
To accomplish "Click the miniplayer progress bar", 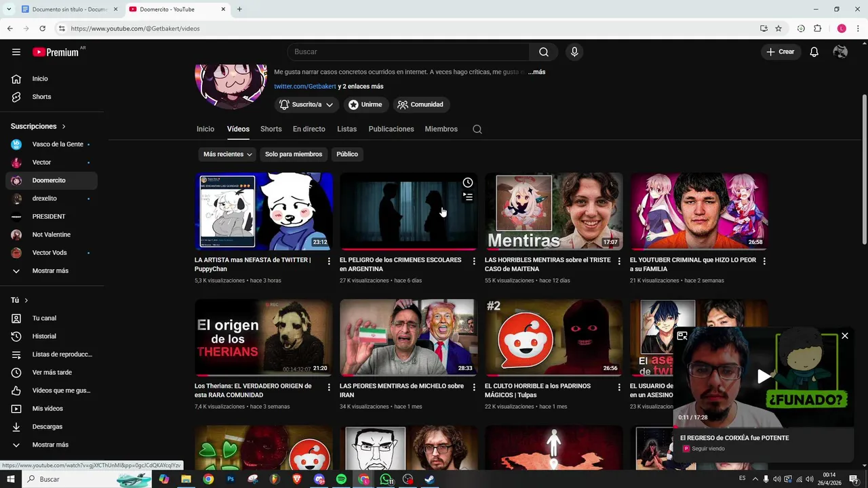I will point(764,427).
